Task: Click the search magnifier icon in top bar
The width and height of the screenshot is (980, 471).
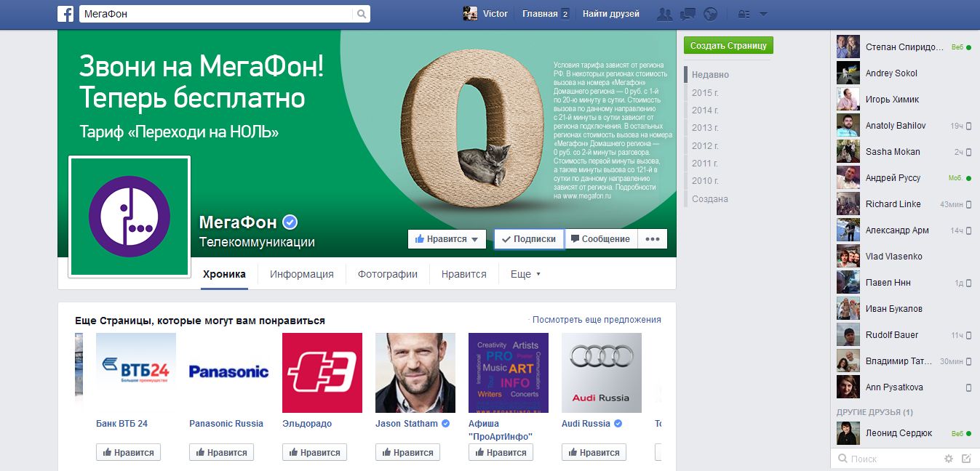Action: click(x=362, y=14)
